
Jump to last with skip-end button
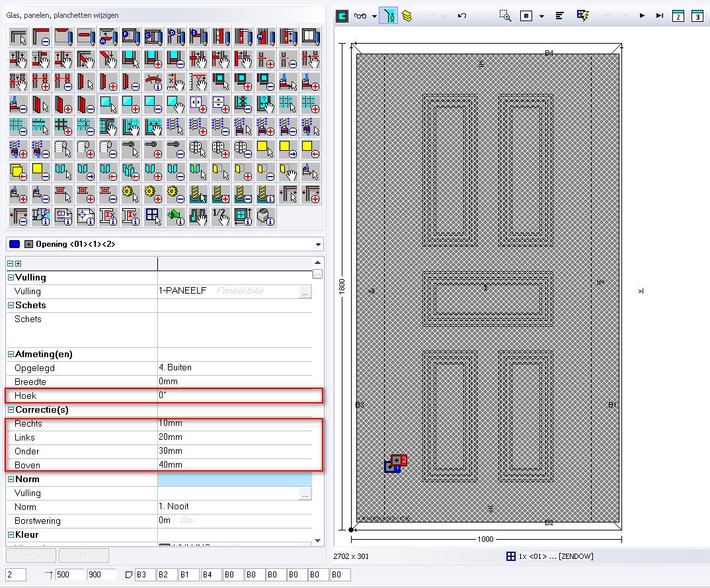(660, 16)
